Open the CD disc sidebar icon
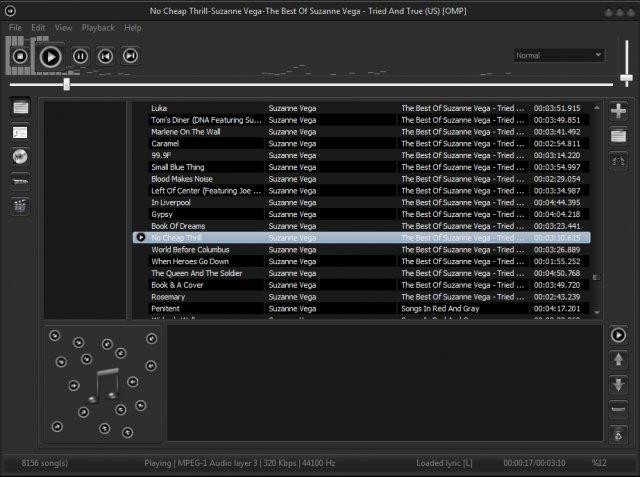The width and height of the screenshot is (640, 477). 20,157
